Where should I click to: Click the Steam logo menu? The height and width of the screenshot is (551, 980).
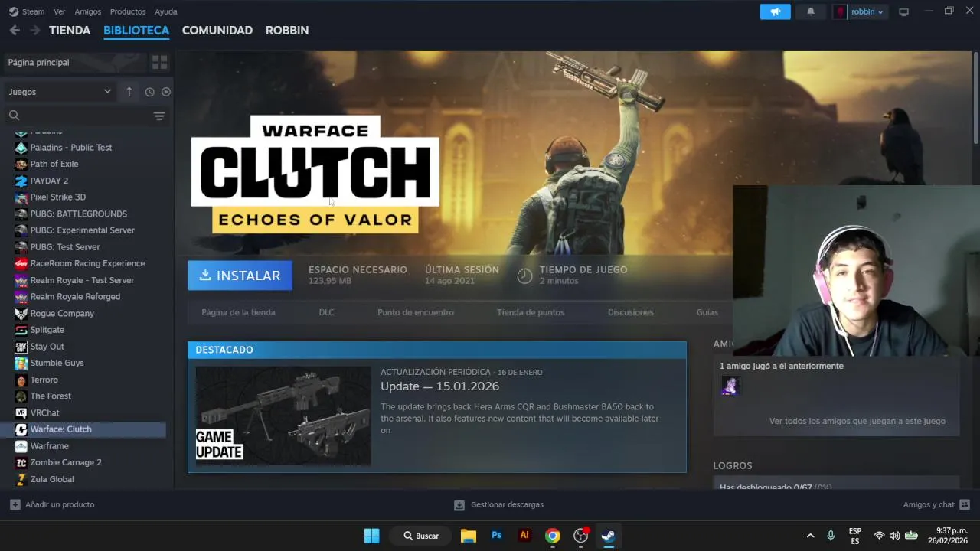[26, 11]
